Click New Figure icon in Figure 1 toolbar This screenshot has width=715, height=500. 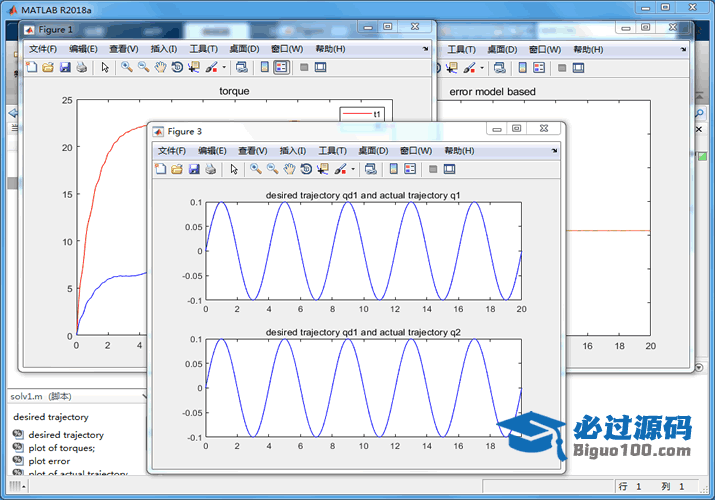point(31,67)
